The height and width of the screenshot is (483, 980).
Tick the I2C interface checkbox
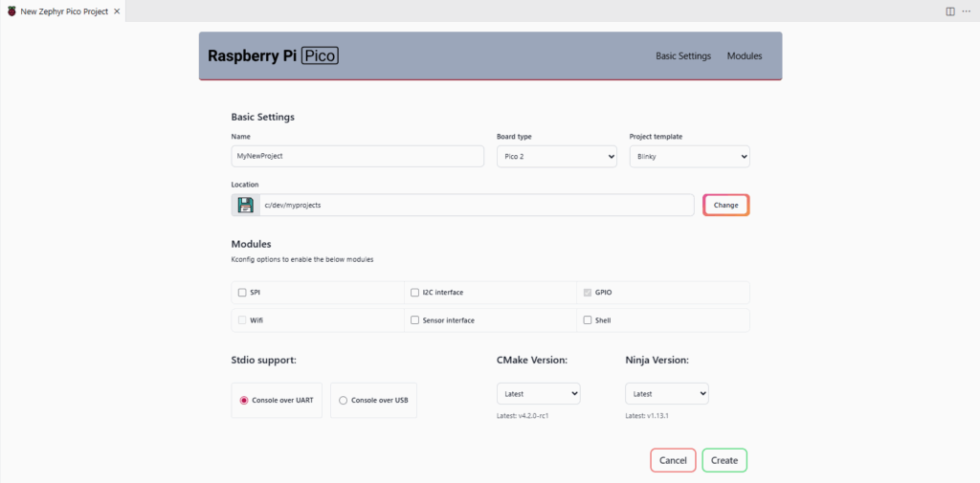pyautogui.click(x=414, y=293)
